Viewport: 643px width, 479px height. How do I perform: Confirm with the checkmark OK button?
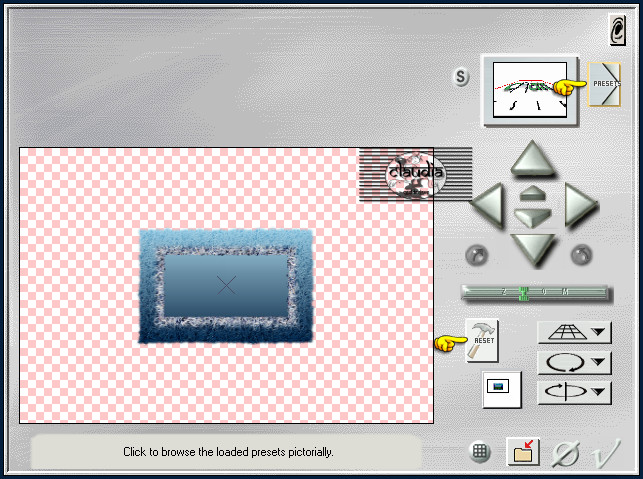pyautogui.click(x=607, y=453)
